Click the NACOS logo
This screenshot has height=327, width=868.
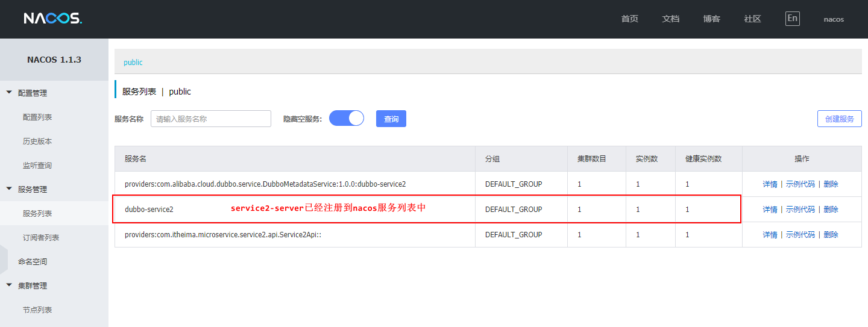[x=53, y=19]
